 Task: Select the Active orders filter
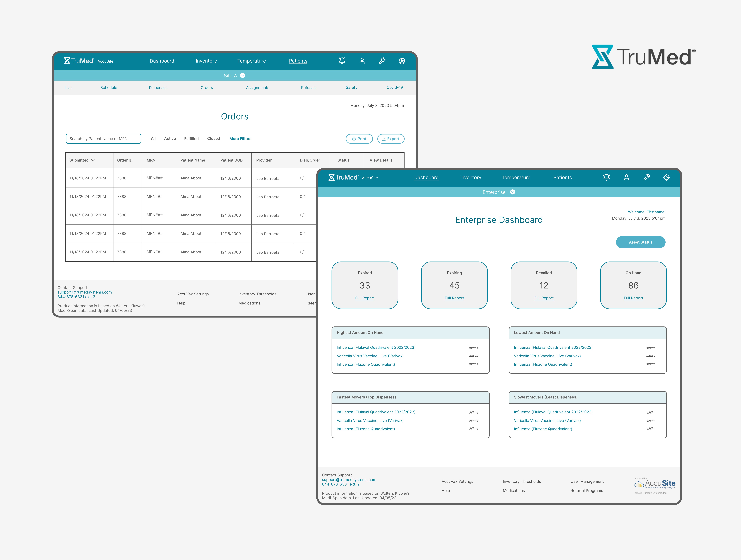point(170,138)
